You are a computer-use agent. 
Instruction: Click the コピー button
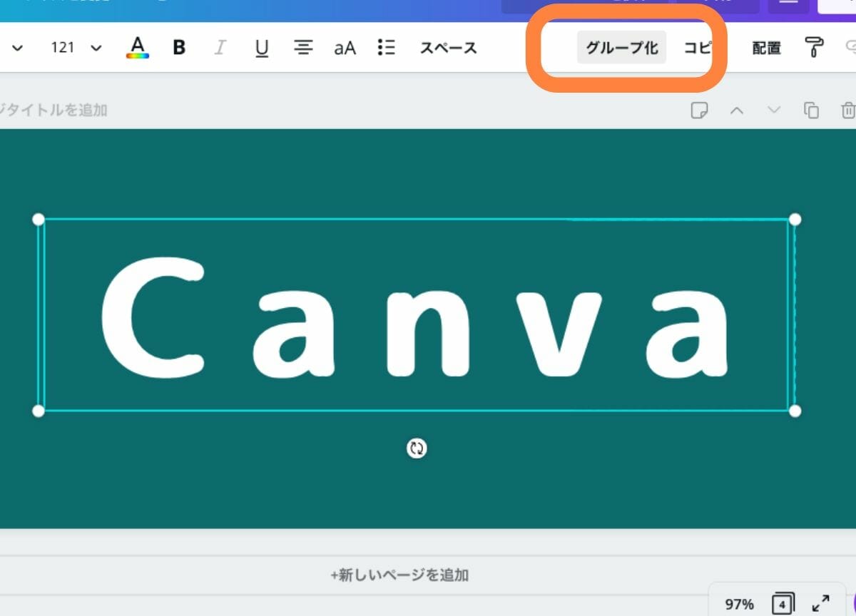coord(698,48)
